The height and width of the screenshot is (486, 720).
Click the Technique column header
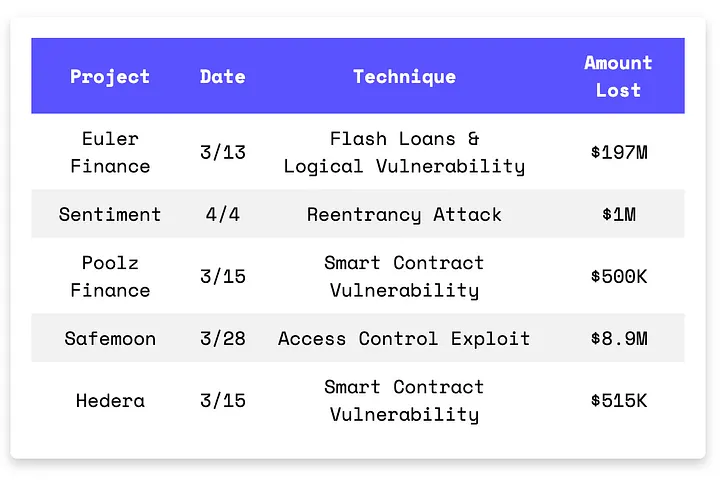pos(405,77)
